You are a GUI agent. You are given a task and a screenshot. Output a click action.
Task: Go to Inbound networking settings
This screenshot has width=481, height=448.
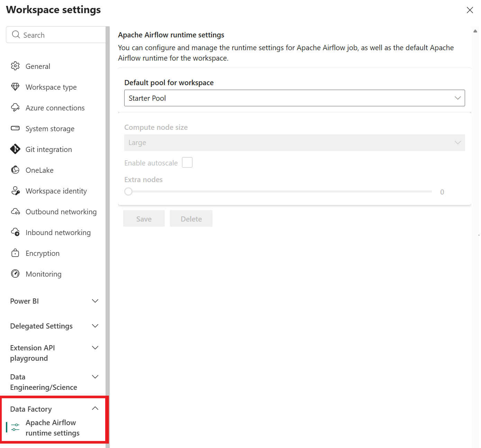(58, 233)
